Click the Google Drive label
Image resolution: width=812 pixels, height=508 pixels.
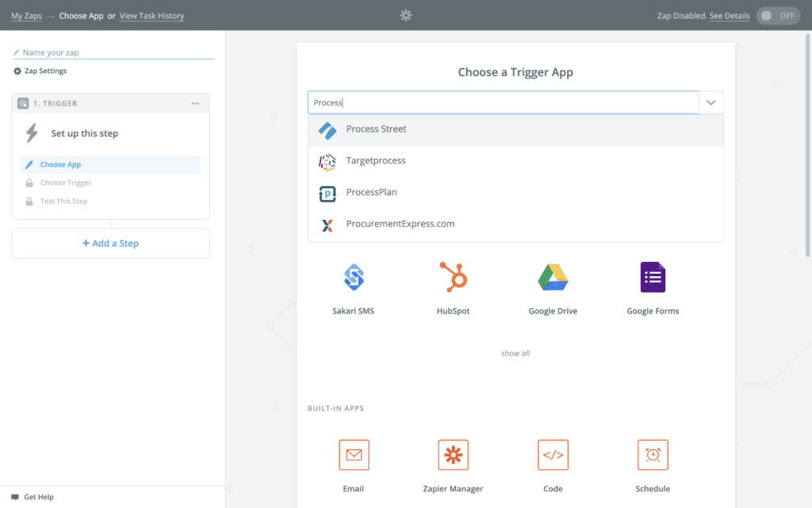tap(553, 311)
